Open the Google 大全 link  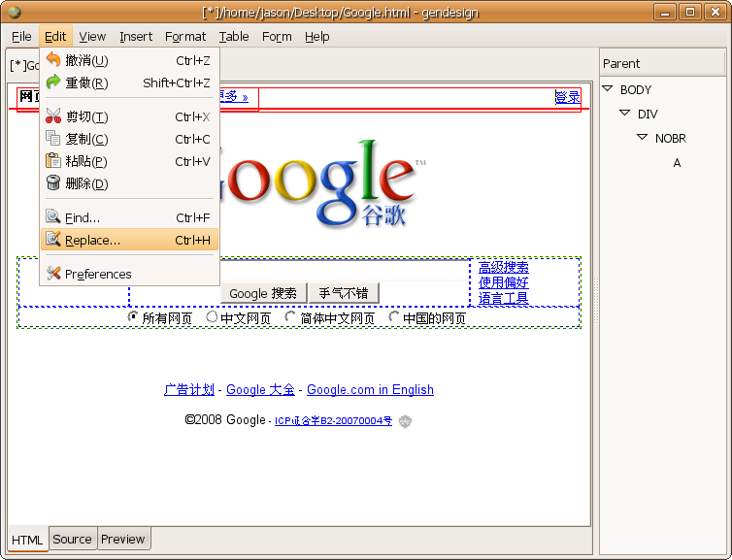click(260, 389)
